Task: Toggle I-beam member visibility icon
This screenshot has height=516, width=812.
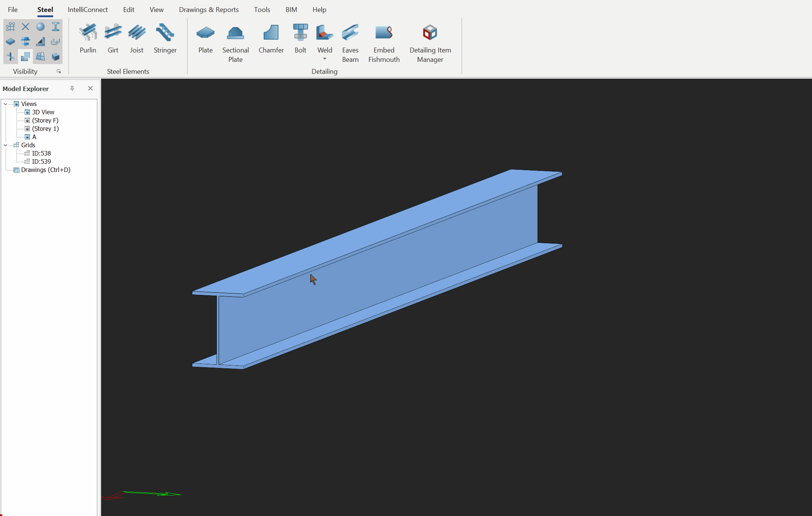Action: click(x=55, y=27)
